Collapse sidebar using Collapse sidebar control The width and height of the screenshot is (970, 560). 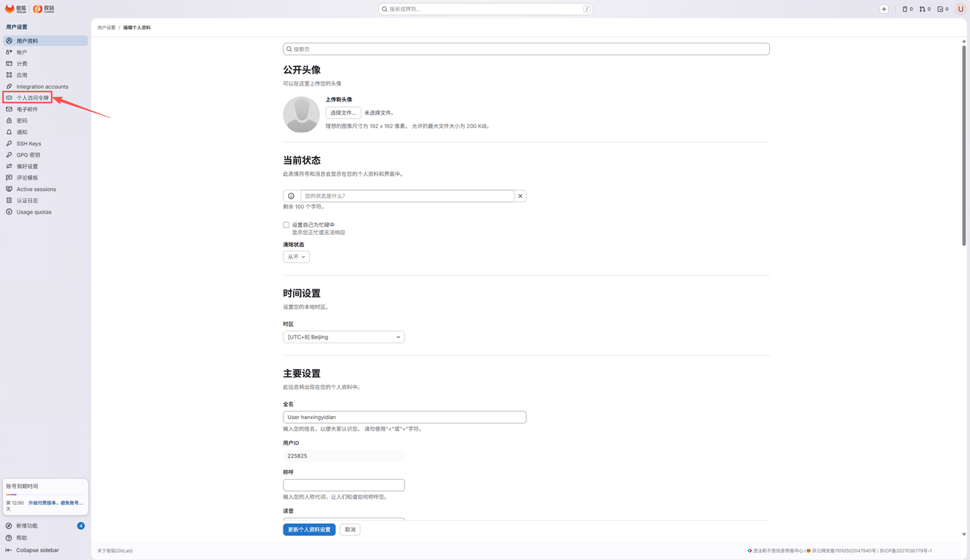click(x=33, y=550)
